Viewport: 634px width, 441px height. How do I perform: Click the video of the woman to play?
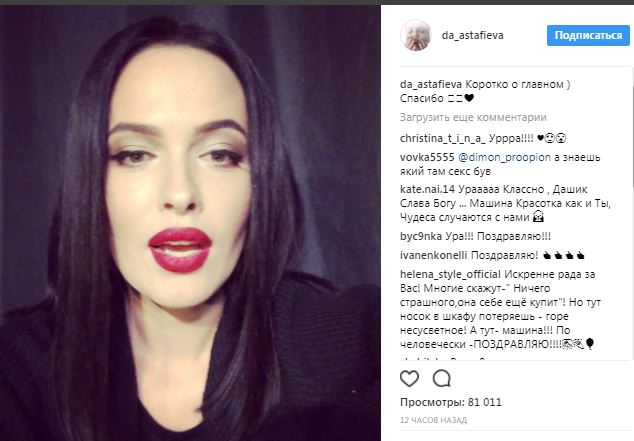coord(190,223)
